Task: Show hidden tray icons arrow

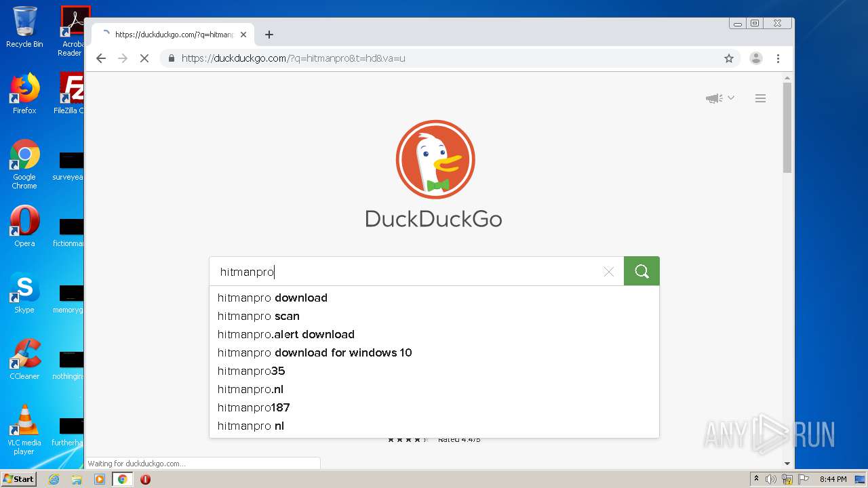Action: (x=756, y=479)
